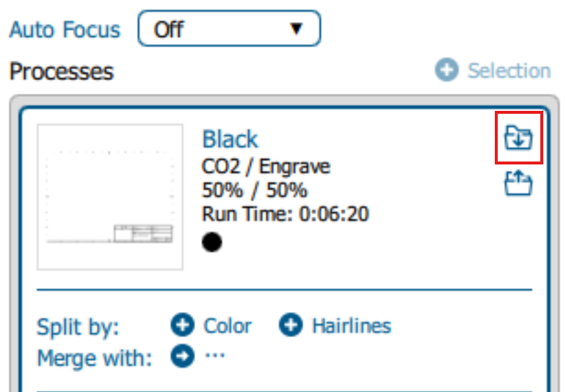Click the black color dot under Run Time
The image size is (566, 392).
coord(212,242)
